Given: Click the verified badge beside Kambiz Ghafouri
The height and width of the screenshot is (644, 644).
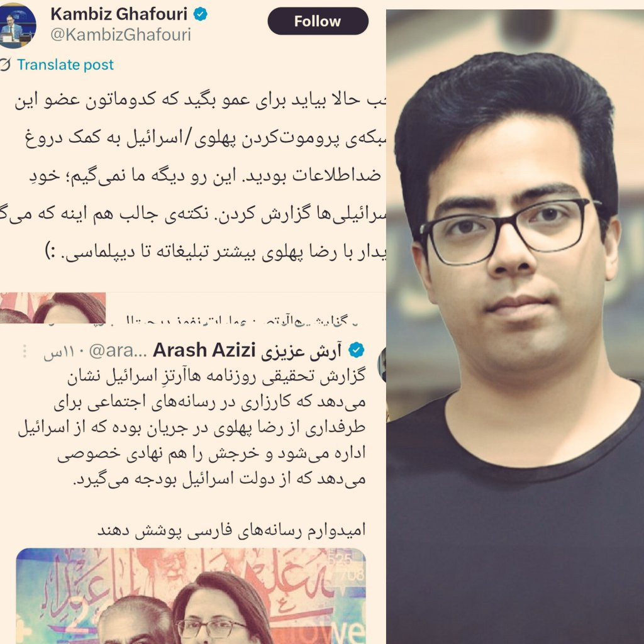Looking at the screenshot, I should pos(200,14).
